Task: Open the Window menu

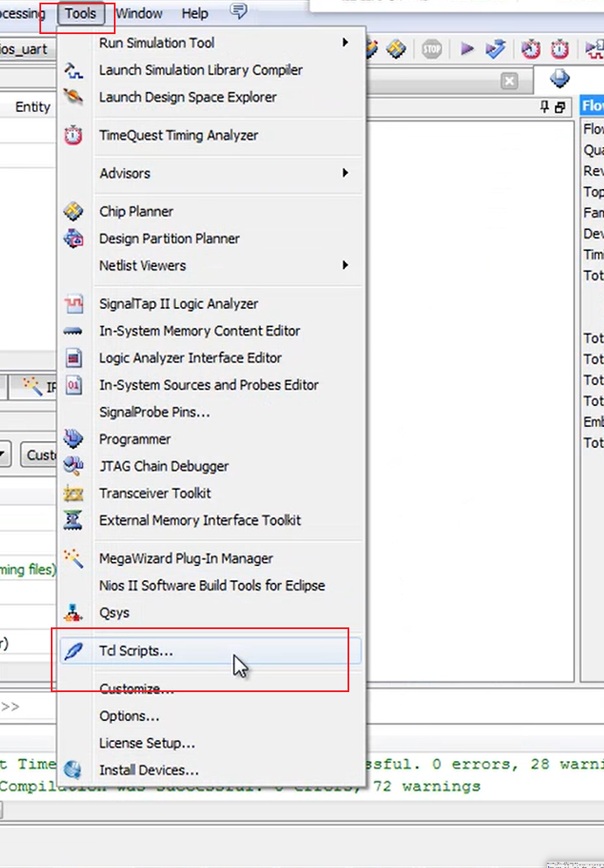Action: click(x=139, y=13)
